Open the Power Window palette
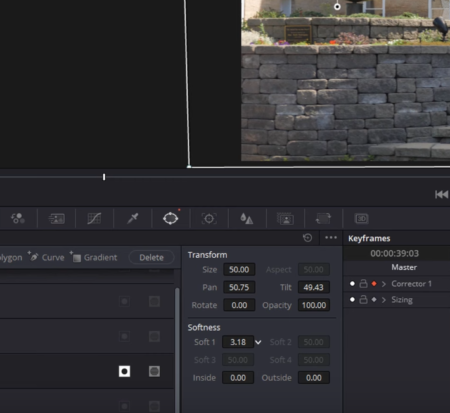 coord(170,219)
